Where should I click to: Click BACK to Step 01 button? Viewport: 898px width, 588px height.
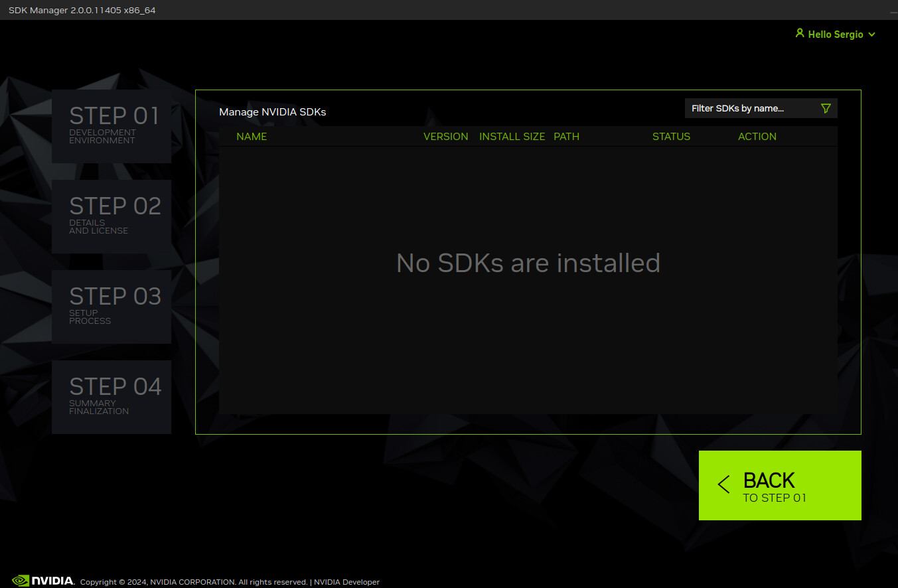780,485
